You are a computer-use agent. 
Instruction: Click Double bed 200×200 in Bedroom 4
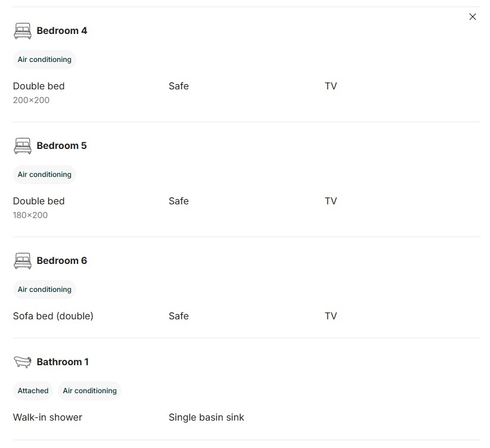coord(39,93)
